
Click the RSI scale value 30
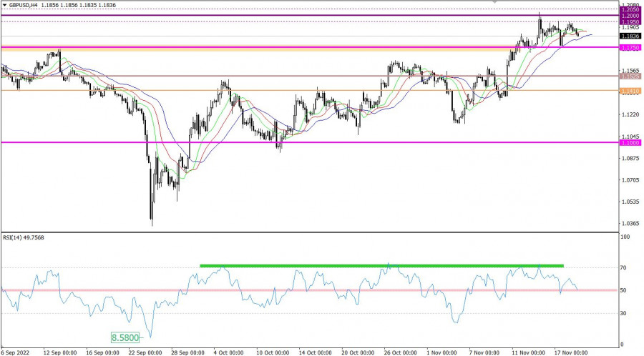(x=623, y=313)
